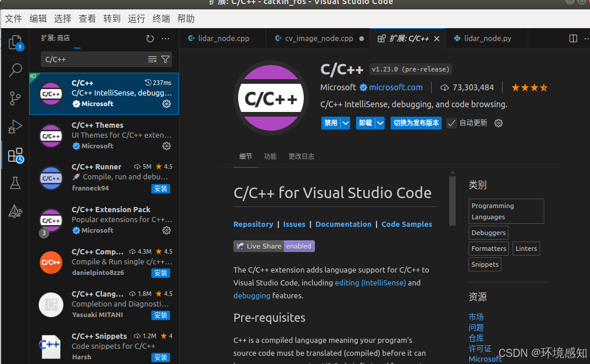Click the C/C++ Clang extension icon

click(x=51, y=305)
